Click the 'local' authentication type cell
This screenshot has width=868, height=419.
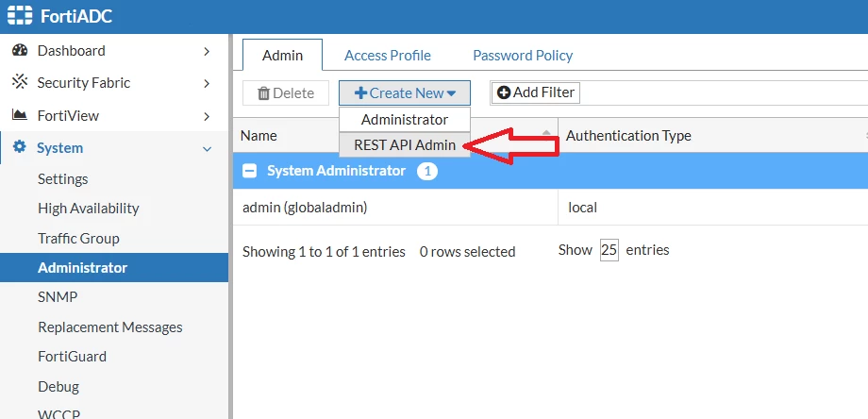pyautogui.click(x=713, y=208)
